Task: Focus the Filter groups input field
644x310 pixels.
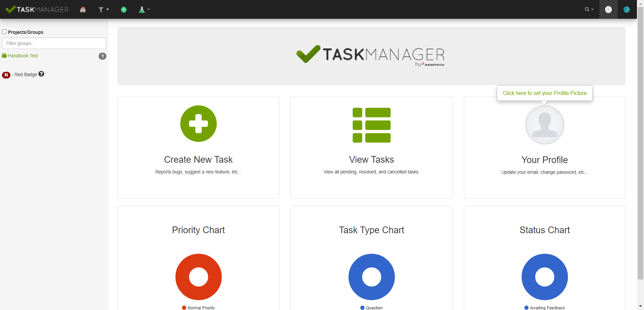Action: click(54, 43)
